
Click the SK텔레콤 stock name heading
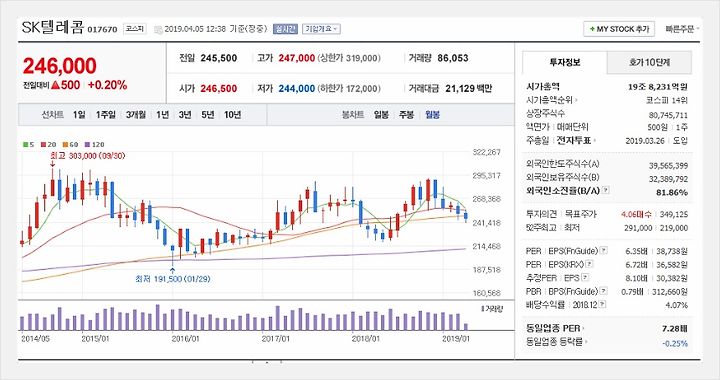click(x=53, y=28)
